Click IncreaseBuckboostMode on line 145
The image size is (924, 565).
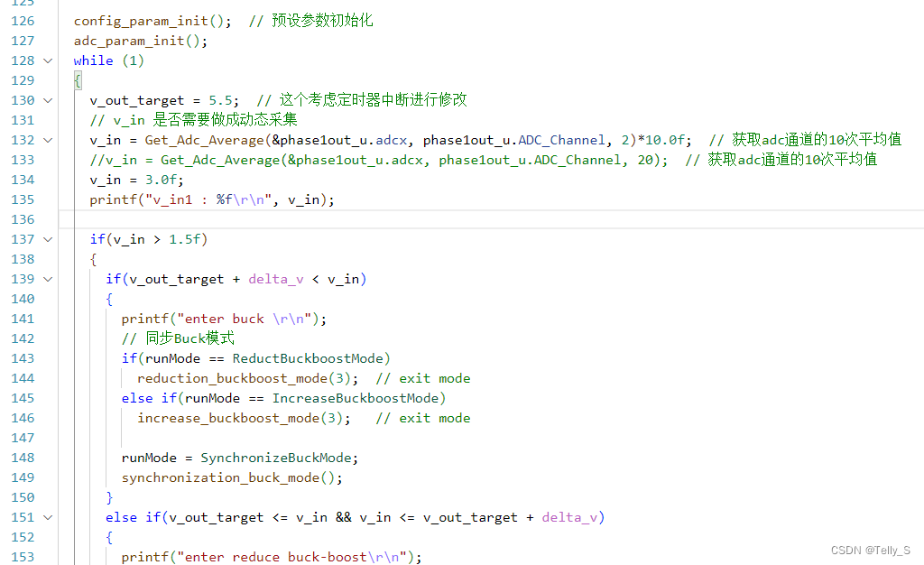click(x=356, y=398)
